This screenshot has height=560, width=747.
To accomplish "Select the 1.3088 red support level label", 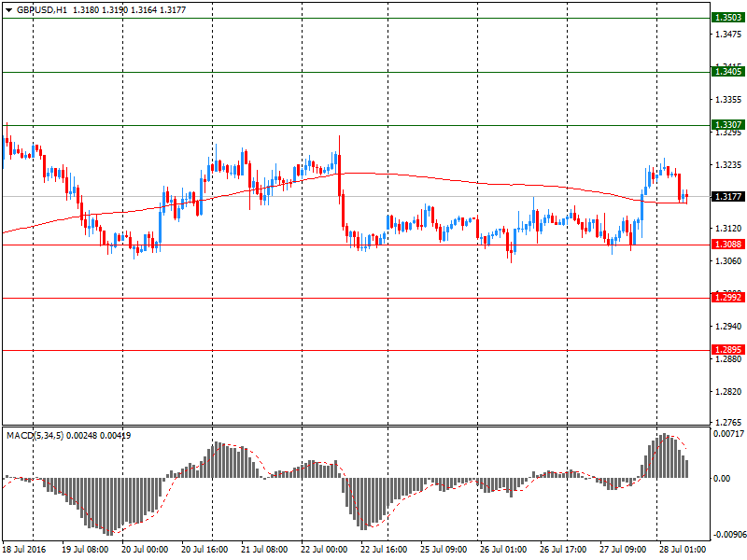I will [727, 245].
